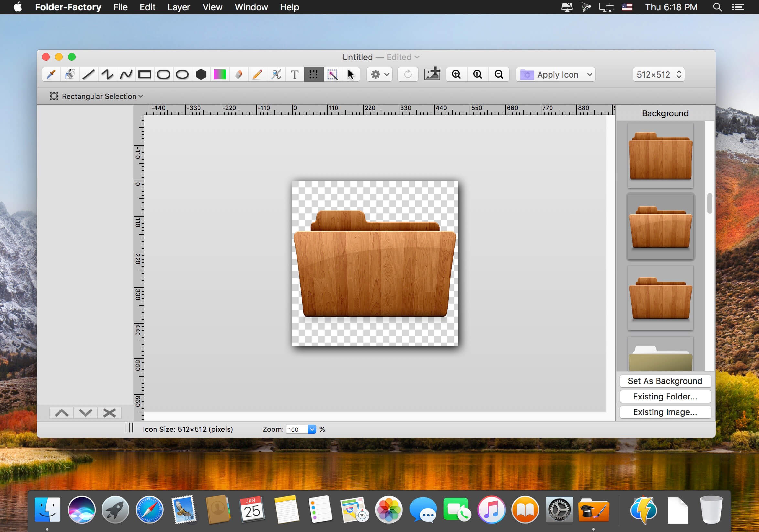The height and width of the screenshot is (532, 759).
Task: Select the pencil drawing tool
Action: pos(257,74)
